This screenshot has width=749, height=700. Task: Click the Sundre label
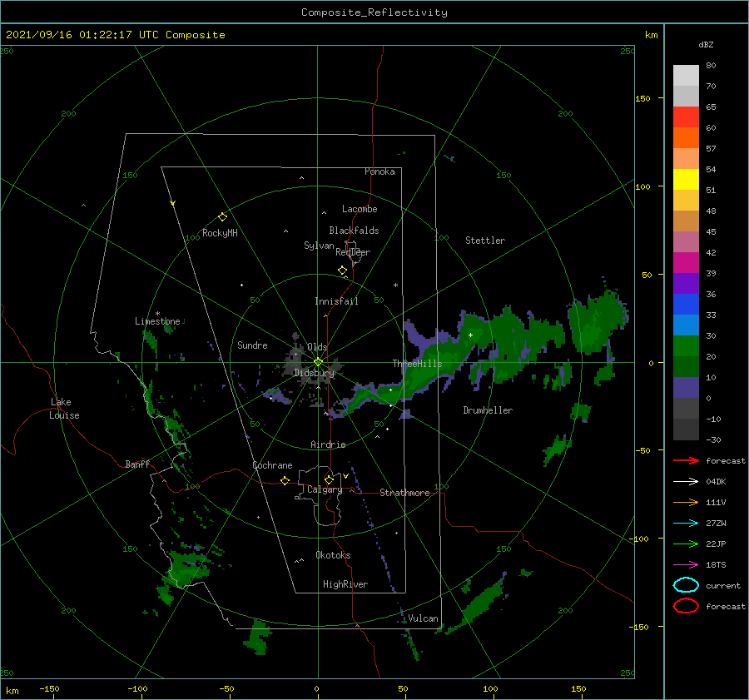(252, 345)
